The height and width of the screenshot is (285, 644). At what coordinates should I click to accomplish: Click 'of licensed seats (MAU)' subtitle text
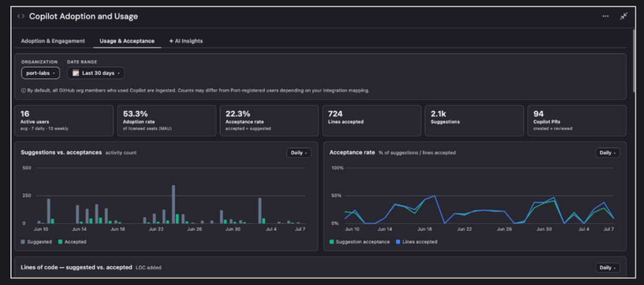click(x=148, y=128)
